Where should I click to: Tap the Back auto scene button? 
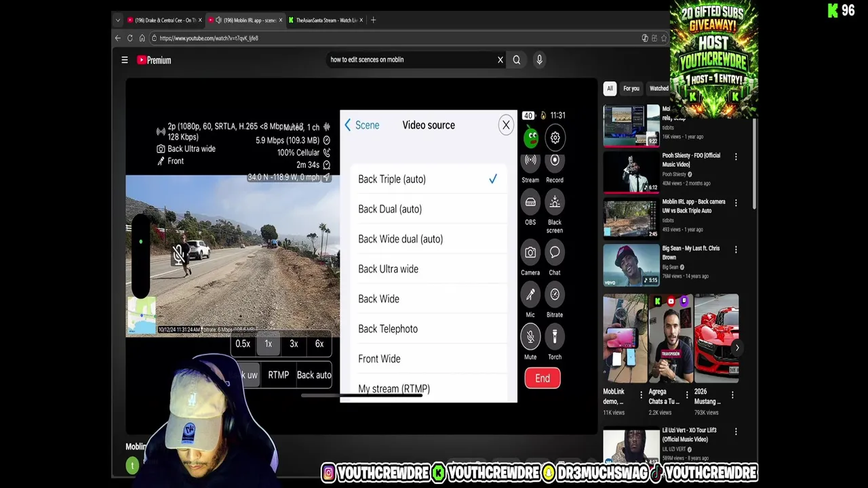pyautogui.click(x=314, y=375)
